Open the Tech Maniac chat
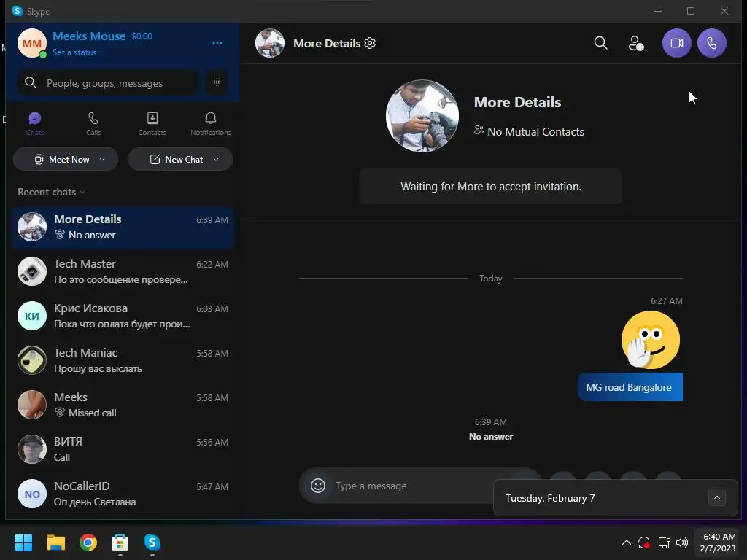The width and height of the screenshot is (747, 560). click(x=123, y=360)
